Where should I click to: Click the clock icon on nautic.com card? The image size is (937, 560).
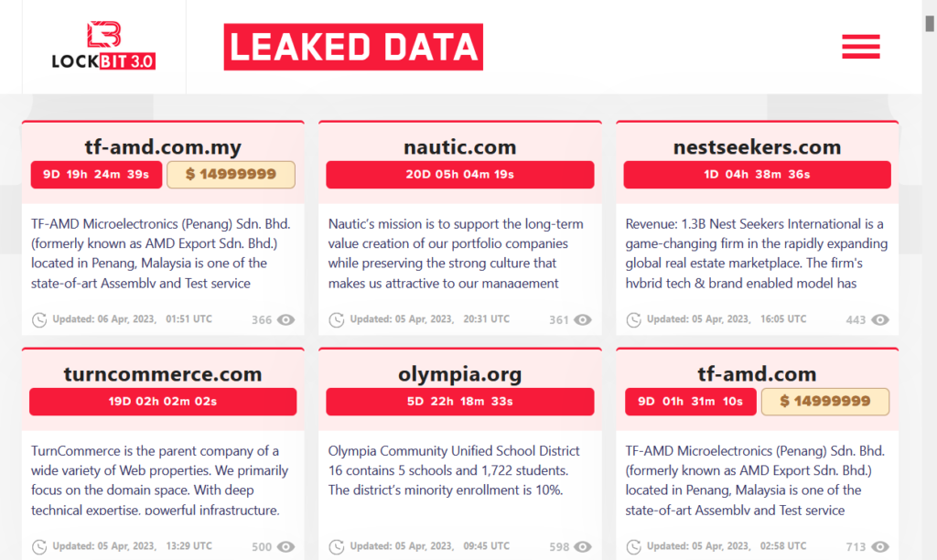coord(337,320)
